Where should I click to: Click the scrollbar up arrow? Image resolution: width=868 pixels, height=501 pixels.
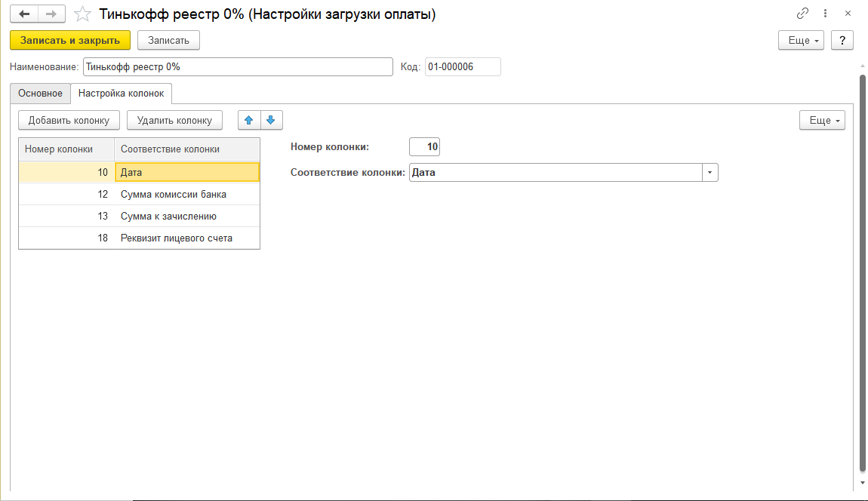point(862,67)
